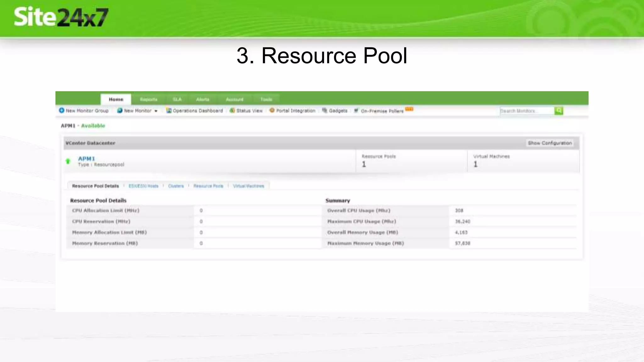644x362 pixels.
Task: Open the Operations Dashboard link
Action: [x=198, y=111]
